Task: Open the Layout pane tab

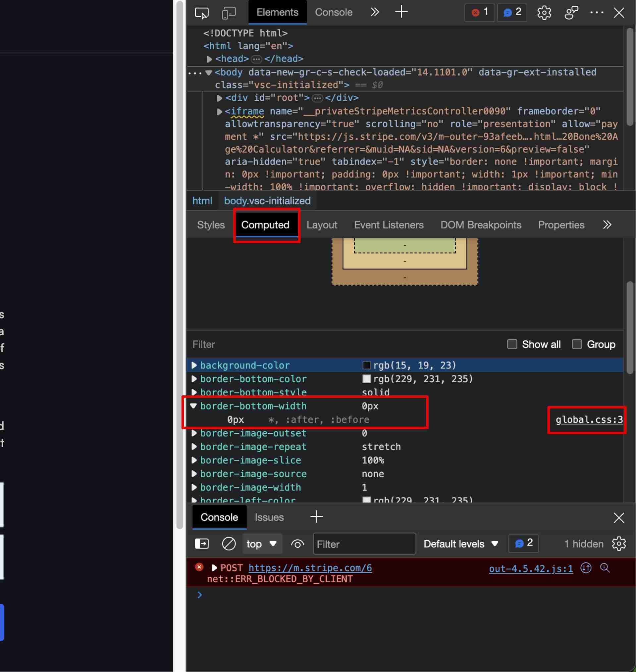Action: (x=322, y=224)
